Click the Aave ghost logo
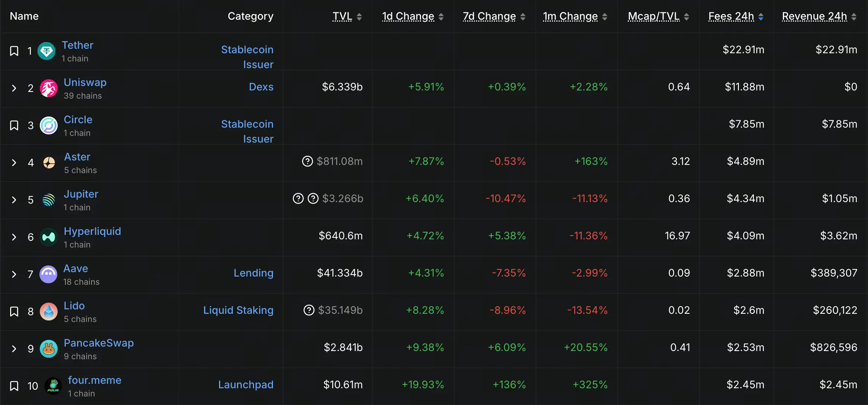This screenshot has width=868, height=405. 49,274
